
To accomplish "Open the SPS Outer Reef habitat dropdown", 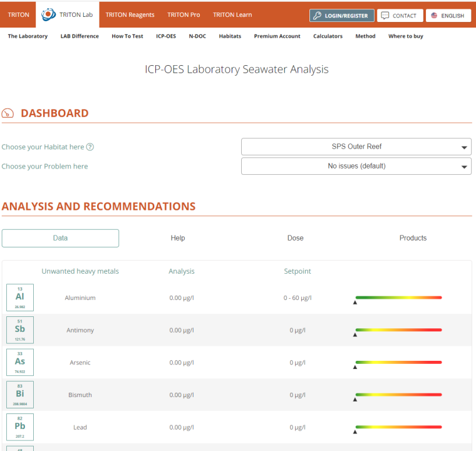I will coord(356,147).
